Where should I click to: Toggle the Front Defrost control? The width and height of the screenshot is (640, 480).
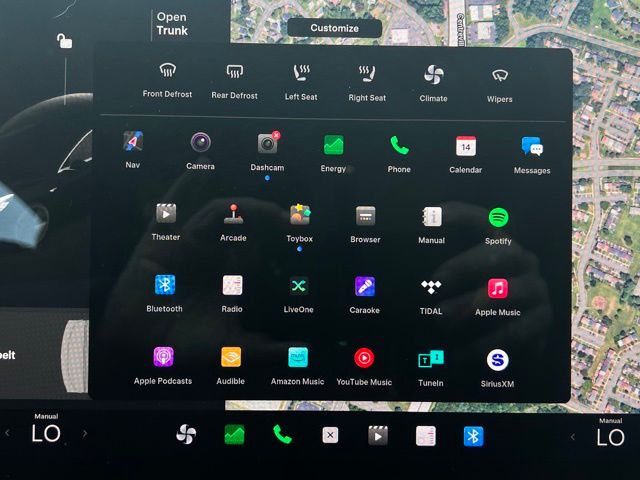tap(167, 73)
